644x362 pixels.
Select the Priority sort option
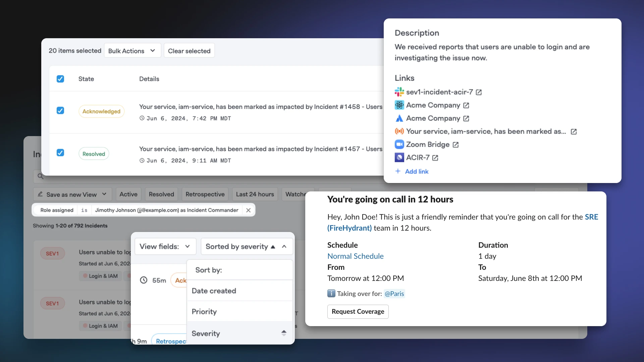(204, 311)
